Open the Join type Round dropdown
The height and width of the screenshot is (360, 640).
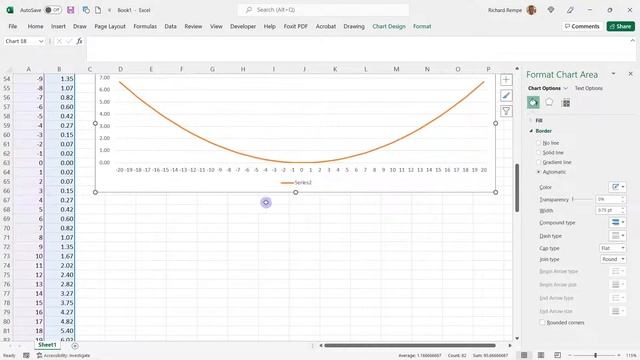point(612,259)
